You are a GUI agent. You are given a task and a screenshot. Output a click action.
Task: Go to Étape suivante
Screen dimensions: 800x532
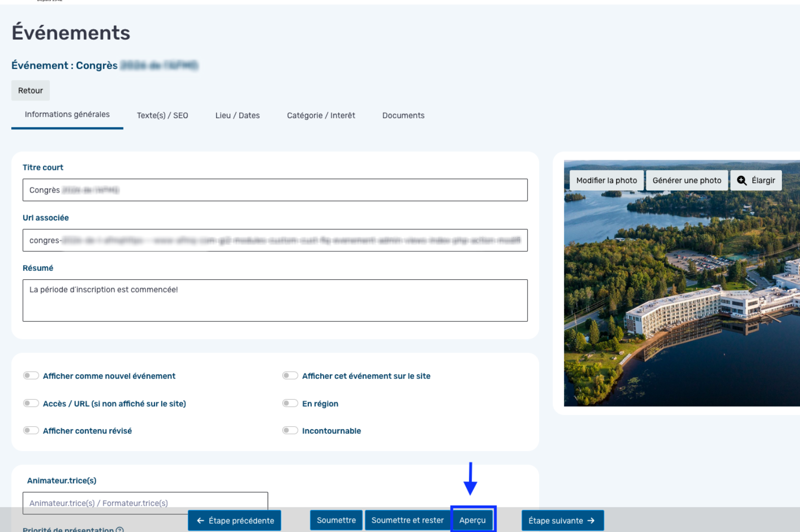562,521
